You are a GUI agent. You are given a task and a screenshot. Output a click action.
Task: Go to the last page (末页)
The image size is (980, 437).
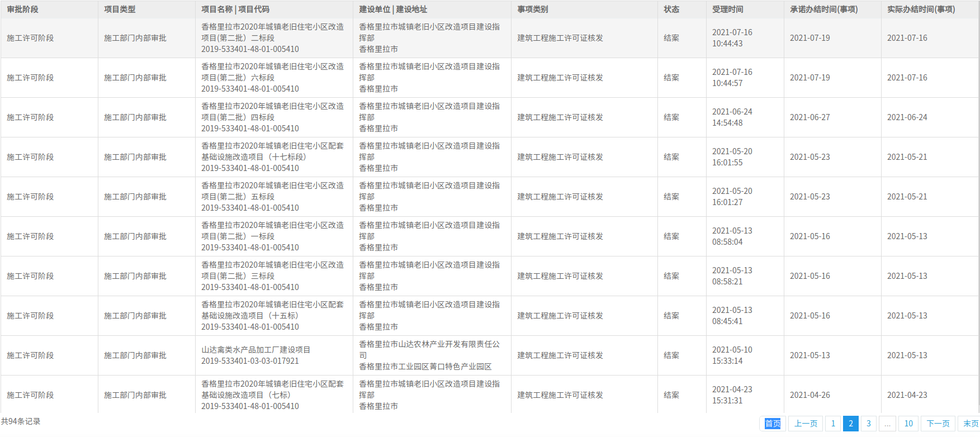tap(970, 424)
